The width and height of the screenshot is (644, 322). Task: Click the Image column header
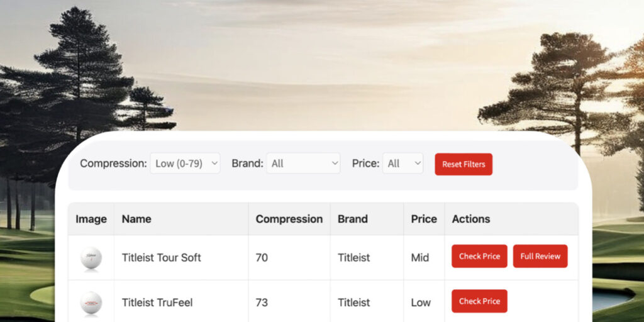pos(91,219)
